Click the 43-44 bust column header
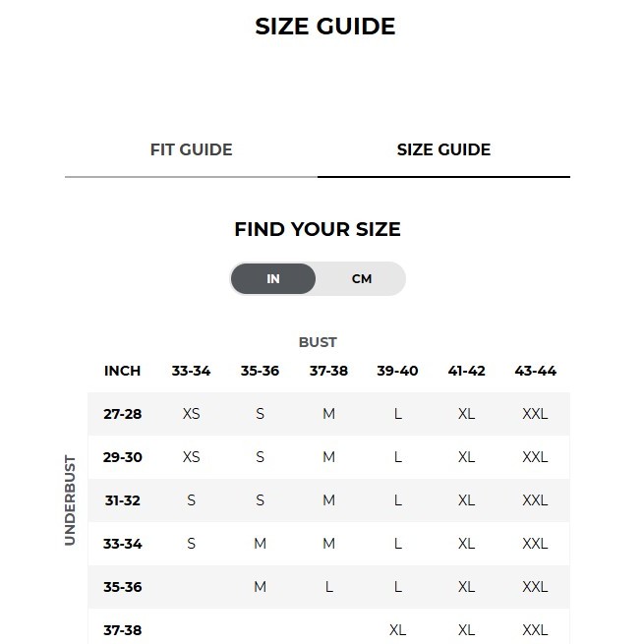644x644 pixels. point(535,371)
